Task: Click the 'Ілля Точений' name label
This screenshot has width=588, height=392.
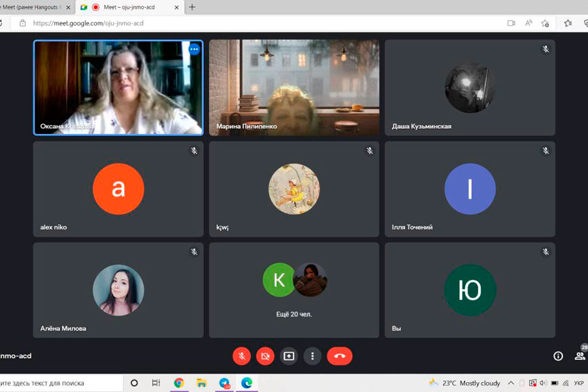Action: click(x=412, y=227)
